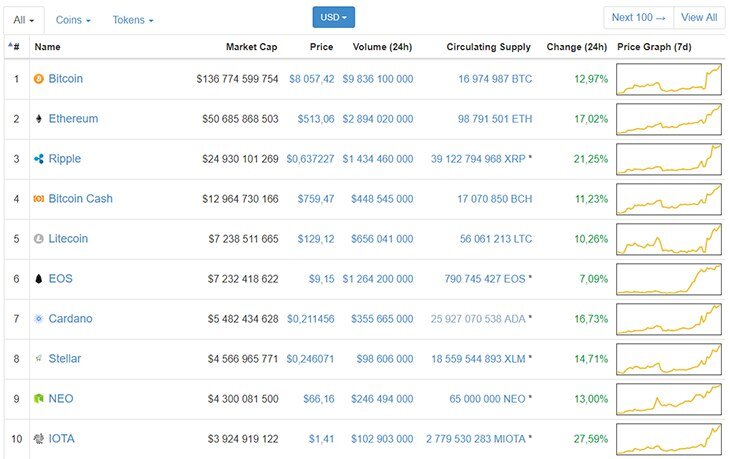
Task: Click the EOS logo icon
Action: (39, 279)
